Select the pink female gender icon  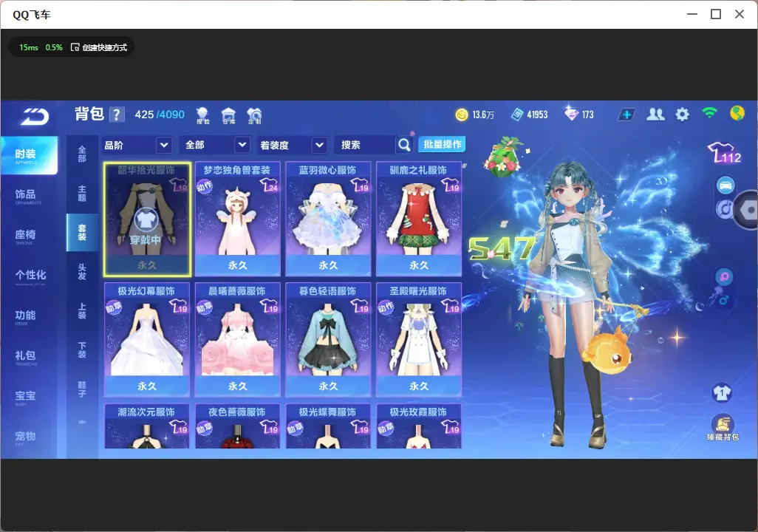click(x=724, y=277)
